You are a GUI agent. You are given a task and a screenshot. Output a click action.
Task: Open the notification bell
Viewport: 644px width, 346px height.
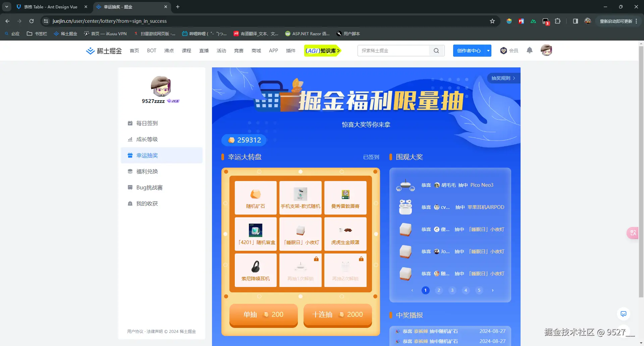click(529, 51)
